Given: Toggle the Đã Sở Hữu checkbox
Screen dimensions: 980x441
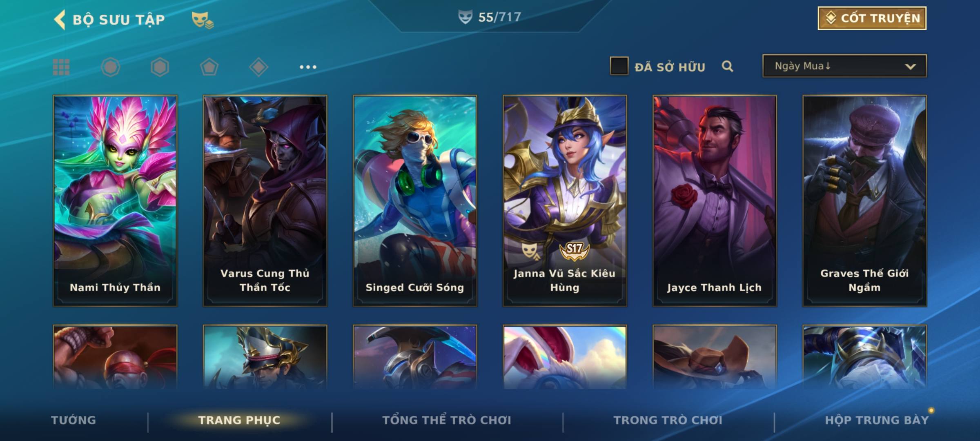Looking at the screenshot, I should 619,66.
